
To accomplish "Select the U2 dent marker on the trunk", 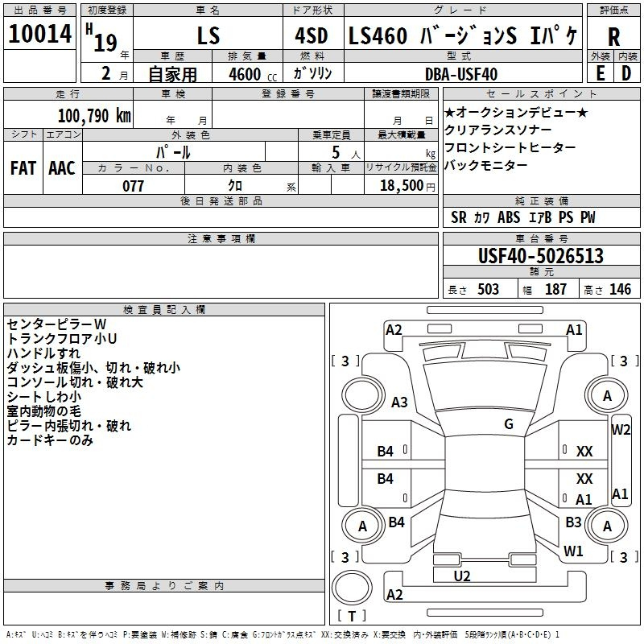I will [461, 576].
